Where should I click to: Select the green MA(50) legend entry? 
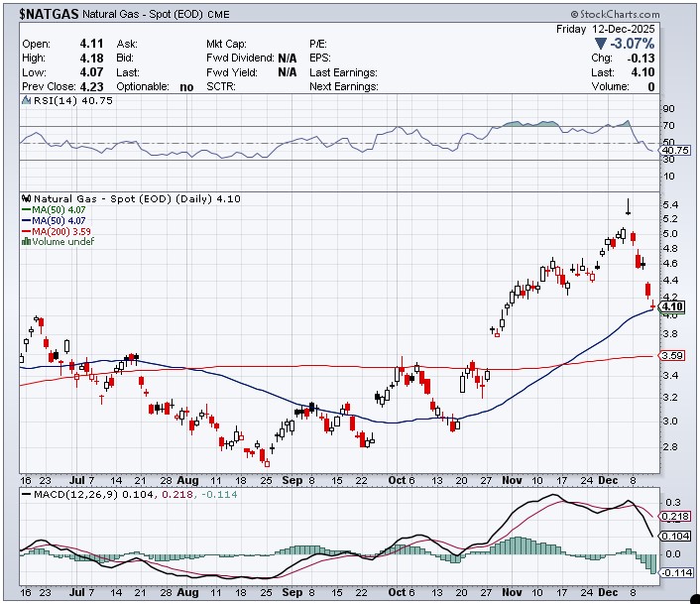tap(54, 209)
